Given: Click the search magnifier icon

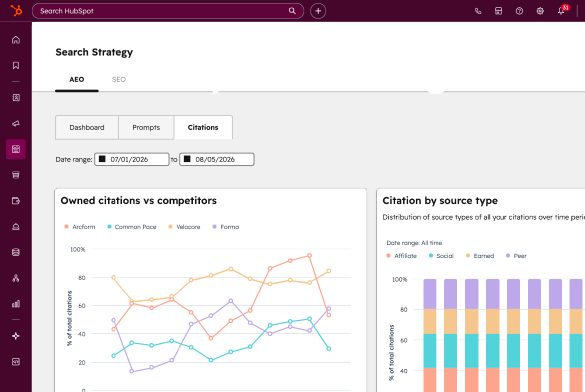Looking at the screenshot, I should point(292,11).
